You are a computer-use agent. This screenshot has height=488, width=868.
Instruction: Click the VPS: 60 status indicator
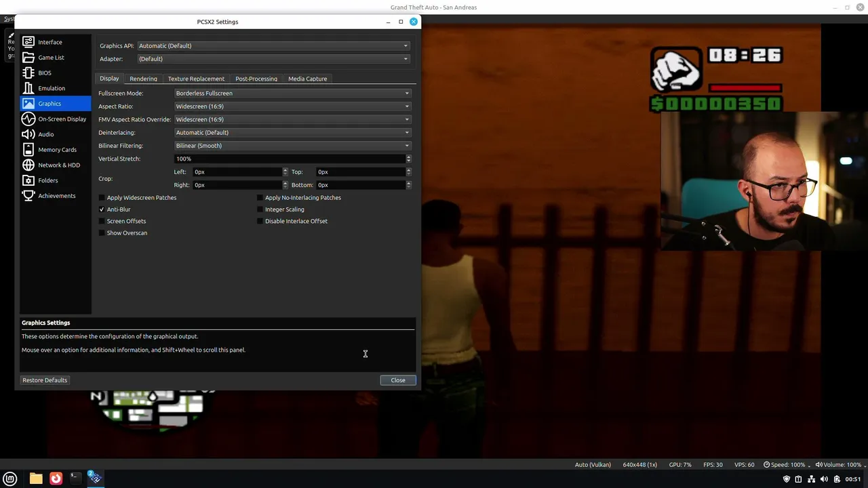pos(744,465)
